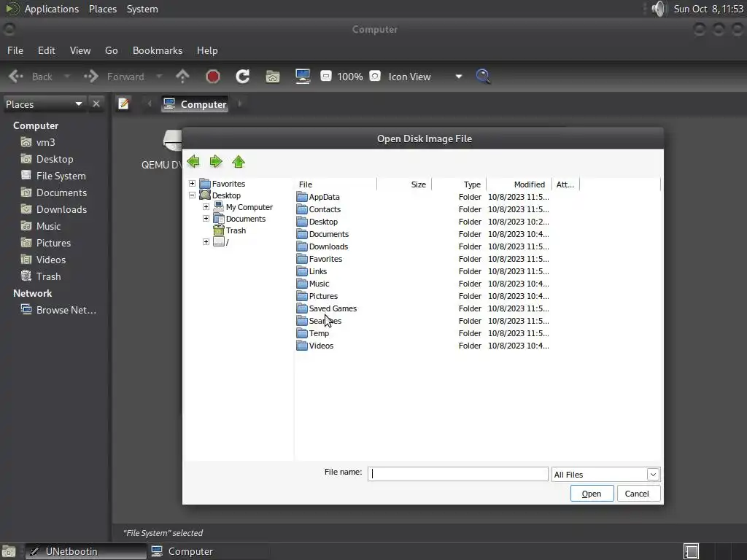Select the Downloads folder in file list

322,246
